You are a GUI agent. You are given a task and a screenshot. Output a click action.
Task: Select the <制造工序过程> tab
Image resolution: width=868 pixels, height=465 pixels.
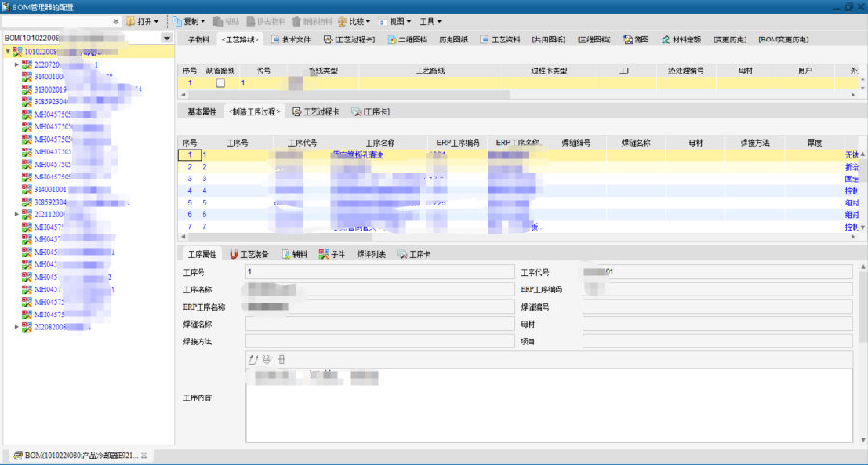tap(255, 111)
